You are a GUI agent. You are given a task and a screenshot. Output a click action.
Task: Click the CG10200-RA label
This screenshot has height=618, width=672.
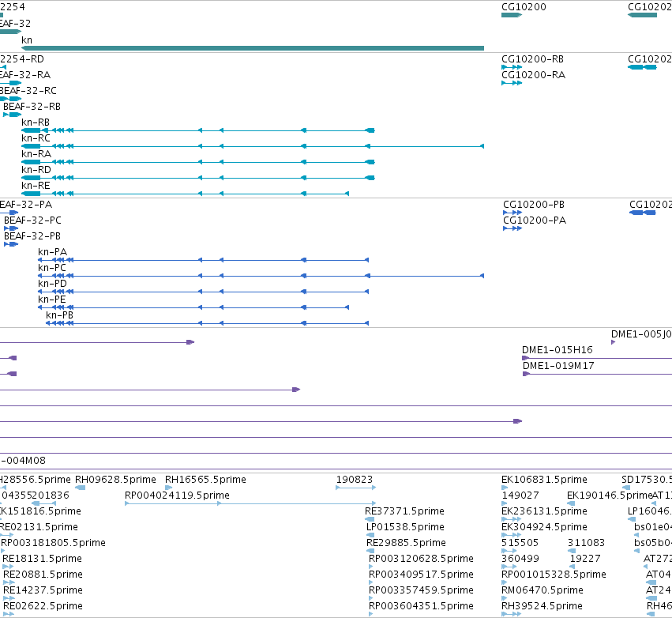pyautogui.click(x=534, y=75)
